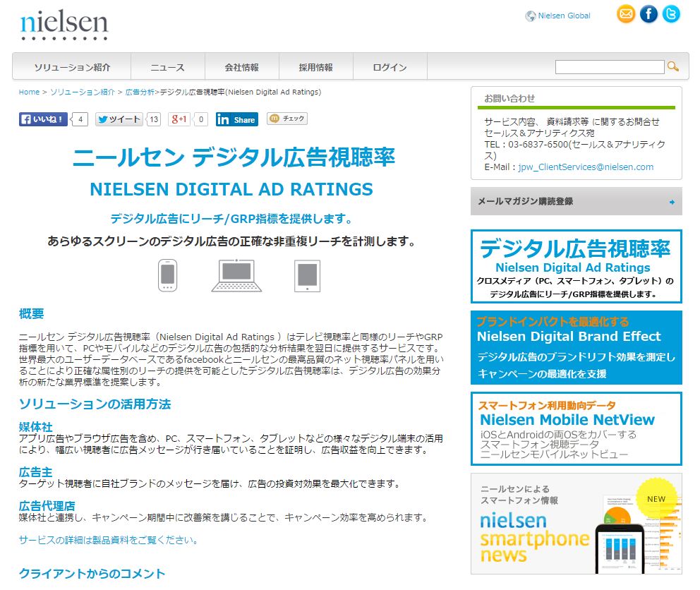This screenshot has width=700, height=590.
Task: Follow the ソリューション紹介 breadcrumb link
Action: coord(82,92)
